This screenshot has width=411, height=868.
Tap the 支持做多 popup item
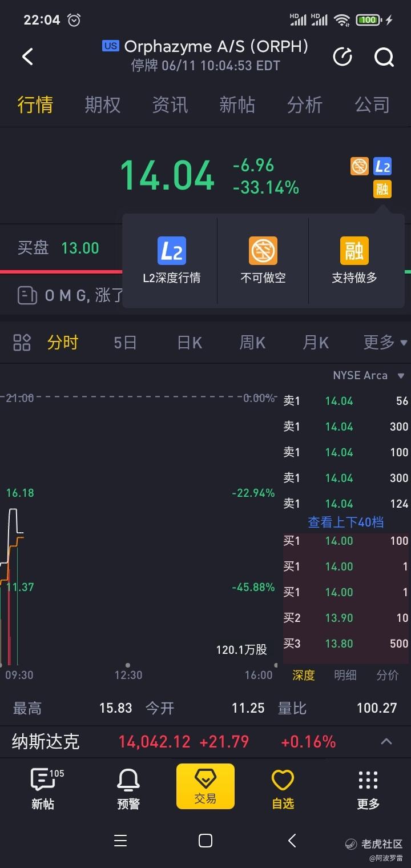point(354,260)
